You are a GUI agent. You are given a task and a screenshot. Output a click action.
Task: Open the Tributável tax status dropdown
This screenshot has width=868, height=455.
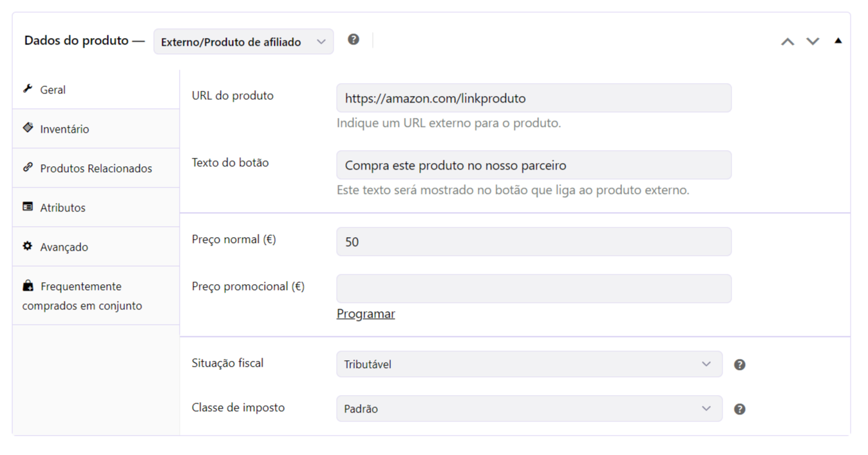[529, 364]
